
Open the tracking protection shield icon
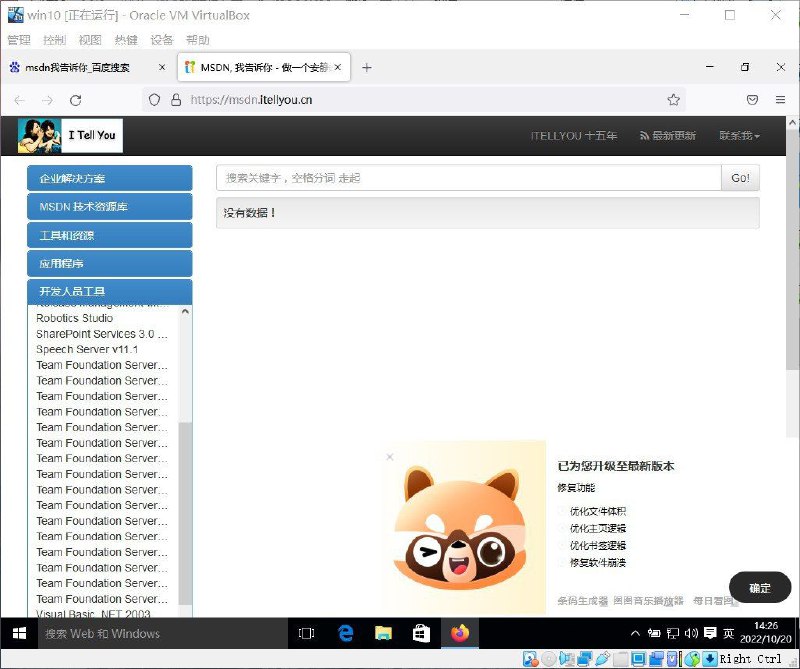click(154, 100)
